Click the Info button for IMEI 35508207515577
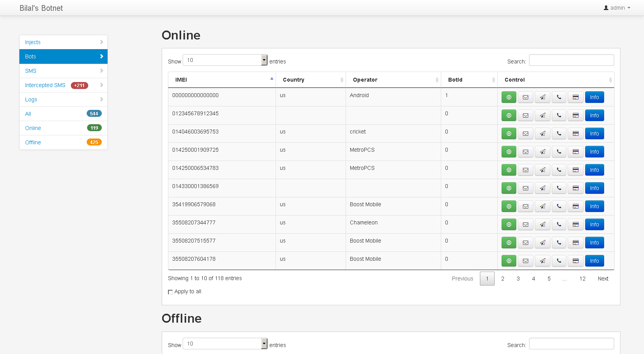Screen dimensions: 644x354 pos(594,243)
